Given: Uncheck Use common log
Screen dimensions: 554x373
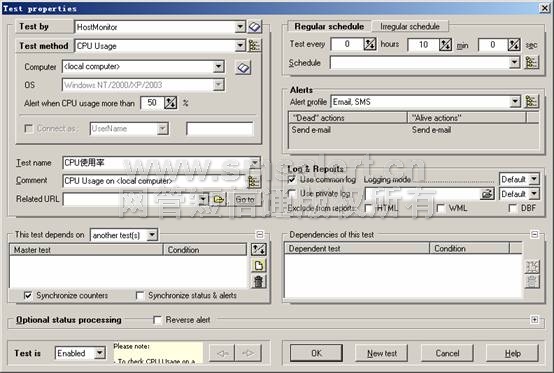Looking at the screenshot, I should (292, 179).
